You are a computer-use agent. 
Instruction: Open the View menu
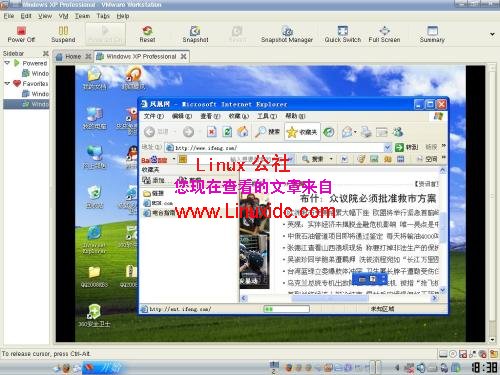[45, 16]
